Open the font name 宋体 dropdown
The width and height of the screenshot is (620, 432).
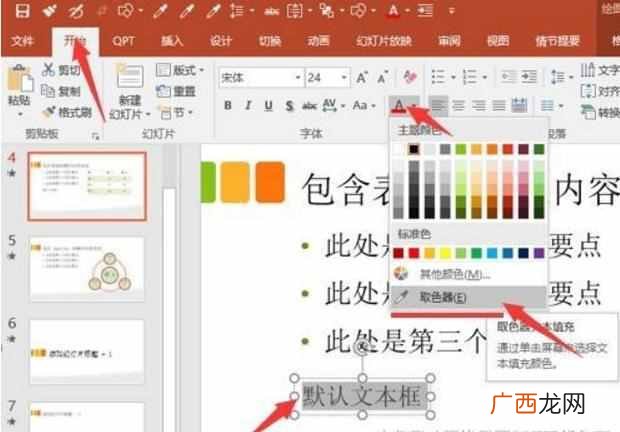coord(298,77)
